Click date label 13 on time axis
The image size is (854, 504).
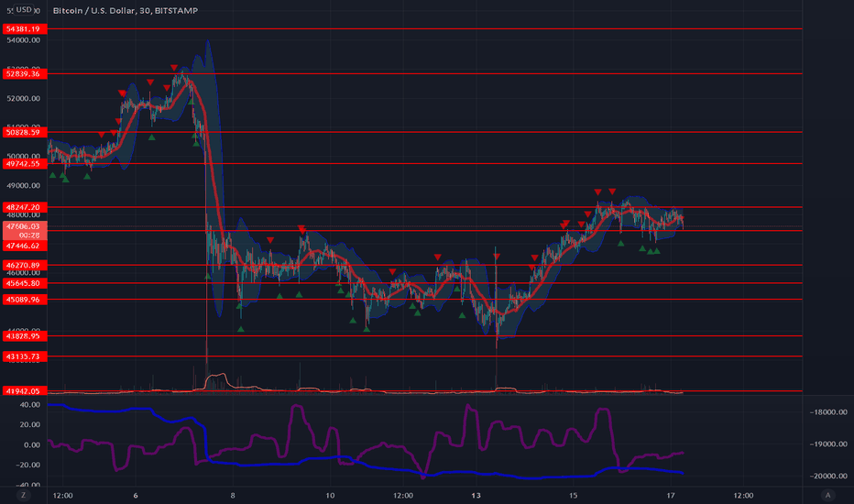476,495
